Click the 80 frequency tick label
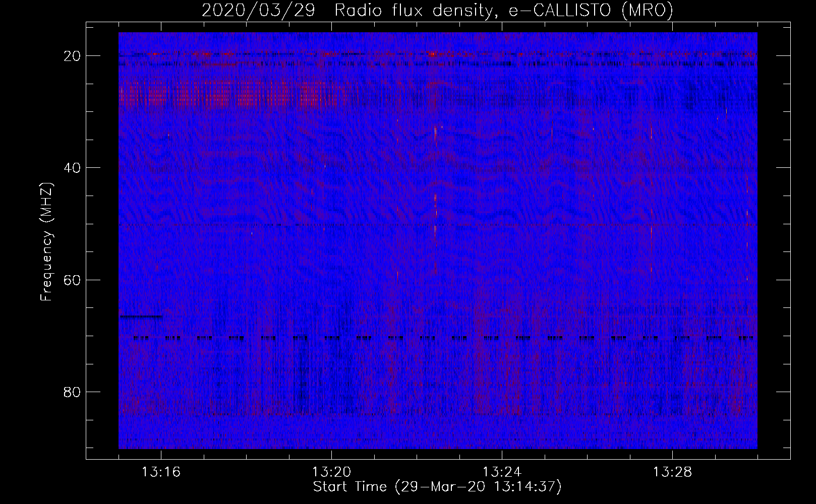 (73, 392)
